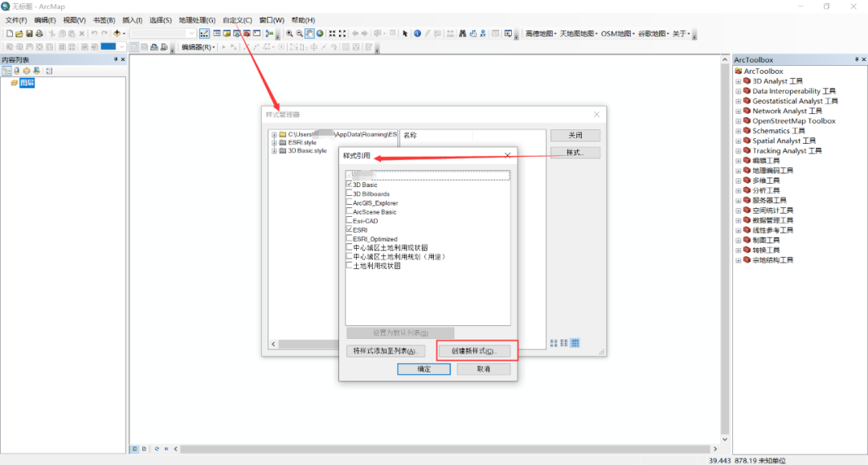This screenshot has height=465, width=868.
Task: Uncheck the 3D Basic style
Action: click(350, 184)
